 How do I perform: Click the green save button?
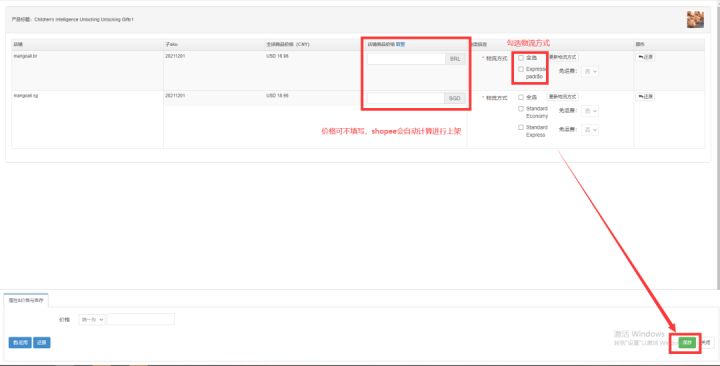tap(687, 343)
